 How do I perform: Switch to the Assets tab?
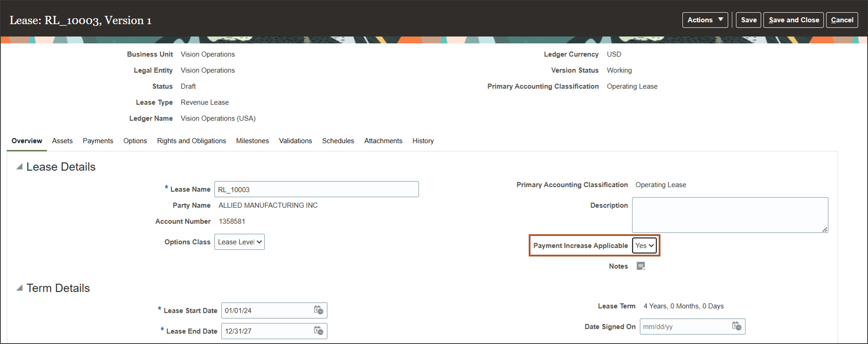[x=62, y=141]
